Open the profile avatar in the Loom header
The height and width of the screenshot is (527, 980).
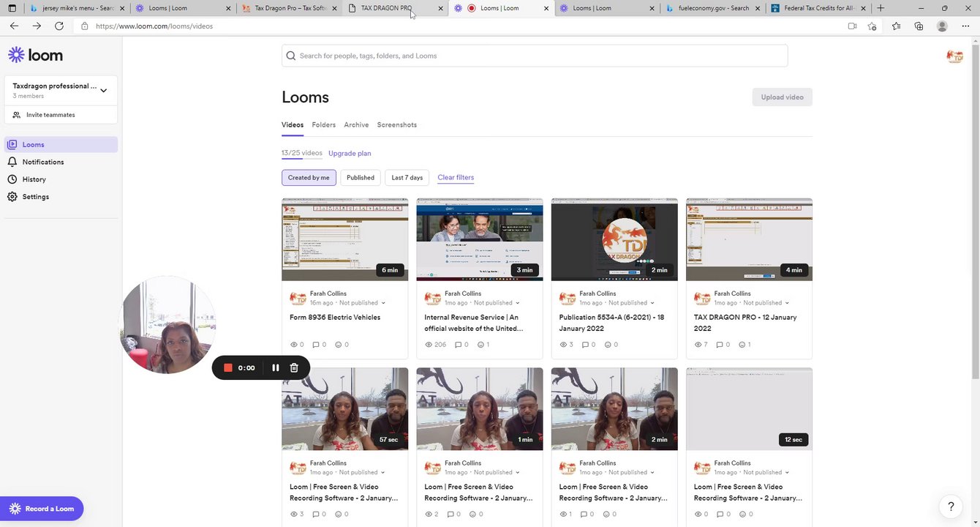954,56
